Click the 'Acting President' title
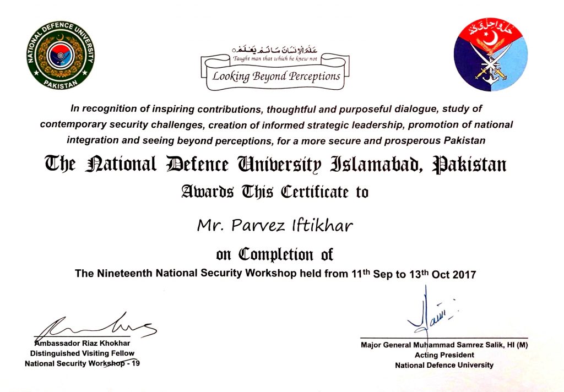This screenshot has width=564, height=392. coord(444,355)
